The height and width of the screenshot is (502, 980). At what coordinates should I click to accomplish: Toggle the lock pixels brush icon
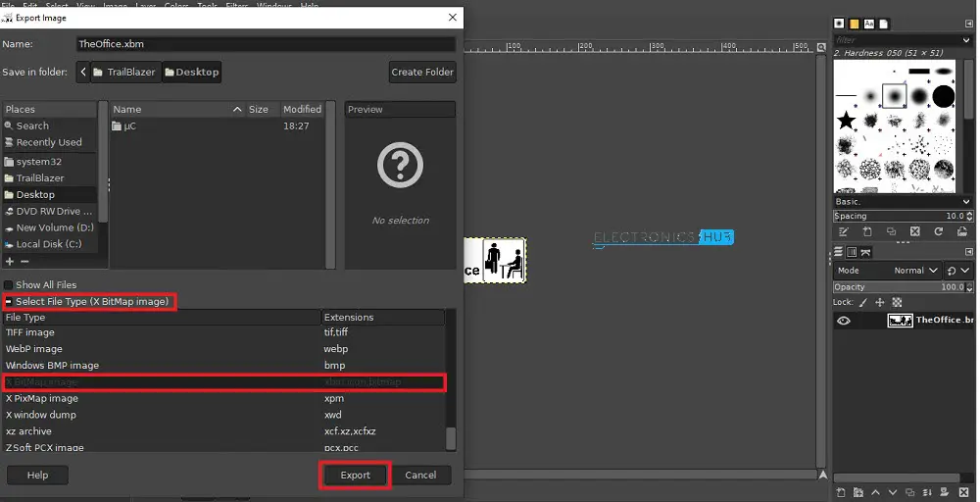(x=863, y=303)
